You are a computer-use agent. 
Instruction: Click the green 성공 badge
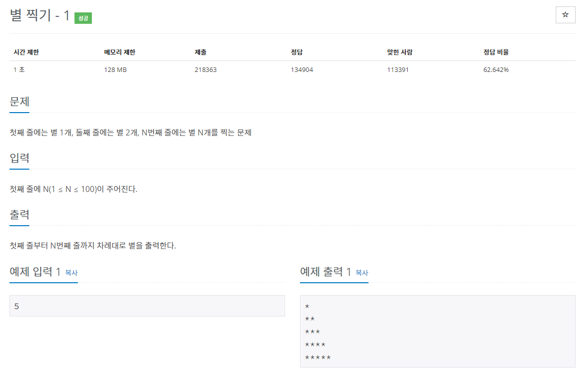click(83, 18)
